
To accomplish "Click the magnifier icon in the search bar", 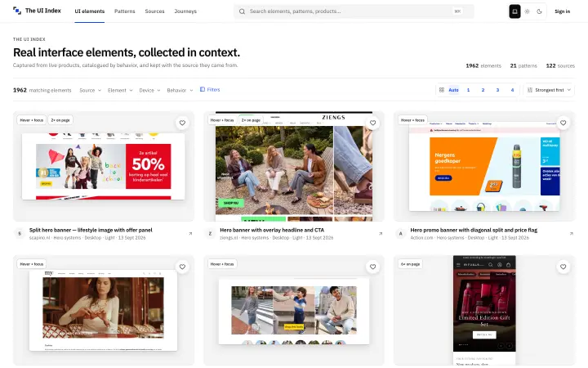I will point(243,11).
